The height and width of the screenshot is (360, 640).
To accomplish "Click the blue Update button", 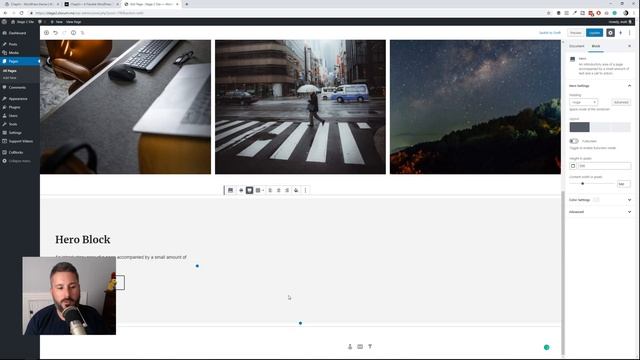I will click(x=594, y=33).
